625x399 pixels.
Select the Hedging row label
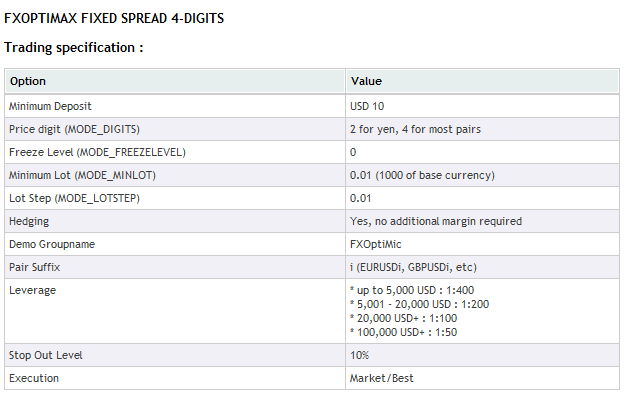click(x=29, y=222)
